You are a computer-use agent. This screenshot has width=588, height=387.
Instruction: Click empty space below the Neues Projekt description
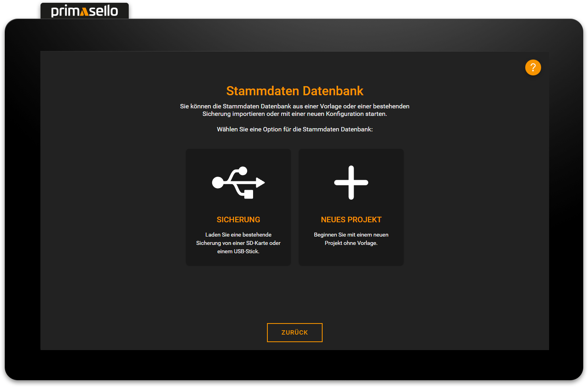pos(351,256)
